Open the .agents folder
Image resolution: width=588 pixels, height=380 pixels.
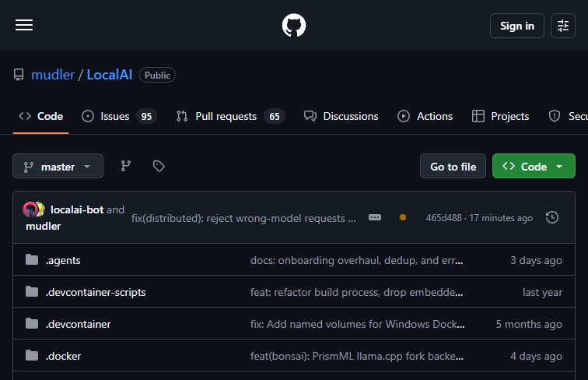pyautogui.click(x=63, y=260)
